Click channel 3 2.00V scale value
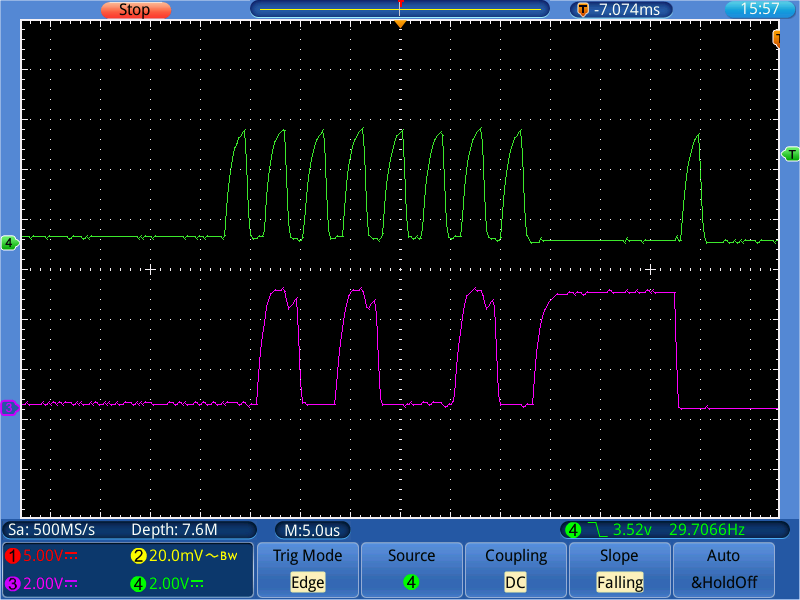Viewport: 800px width, 600px height. click(x=43, y=584)
